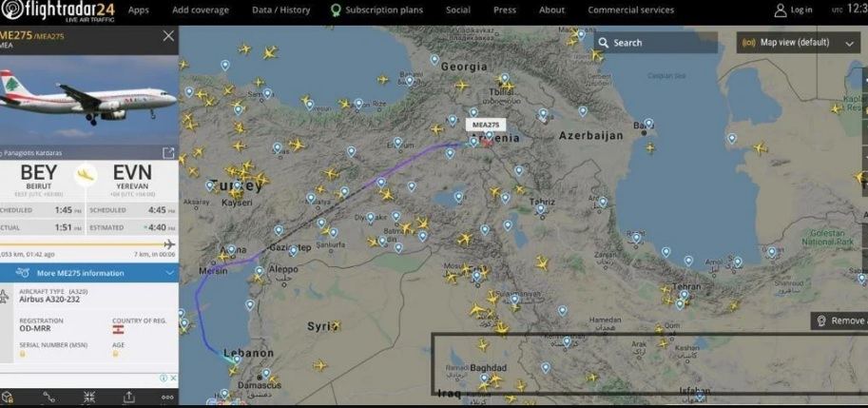Open the Apps menu
Viewport: 868px width, 408px height.
pos(139,10)
